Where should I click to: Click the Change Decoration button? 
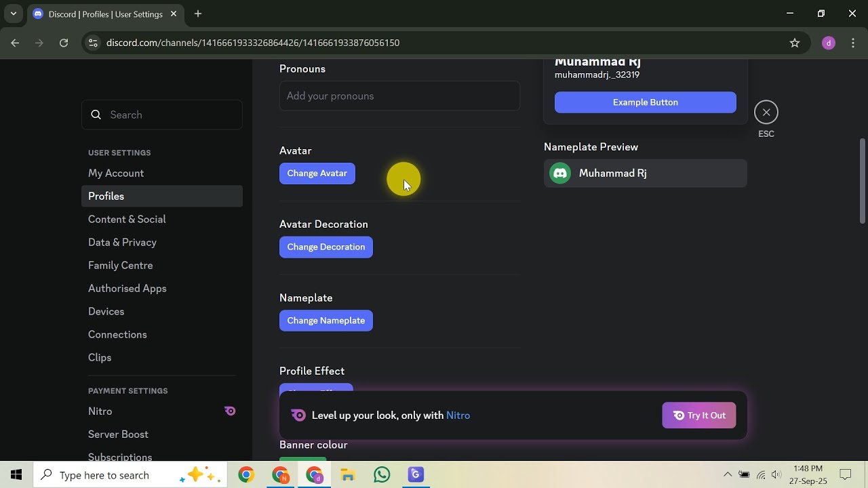point(326,247)
